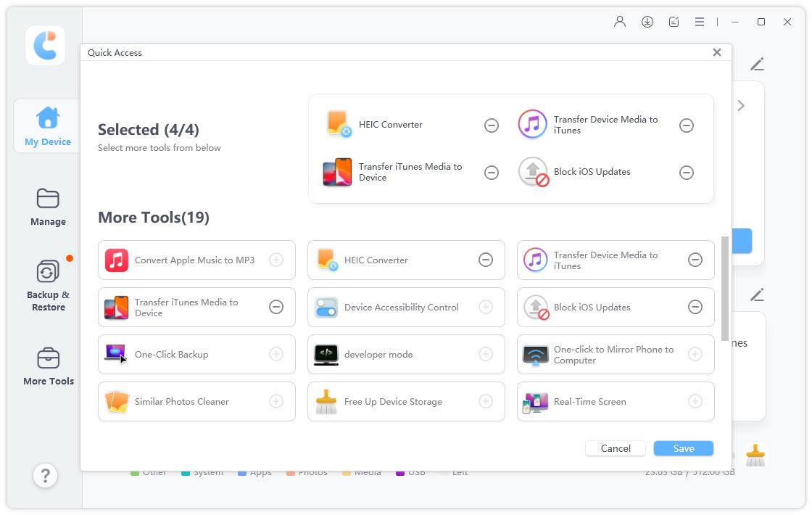This screenshot has width=812, height=515.
Task: Add Convert Apple Music to MP3 to Quick Access
Action: [275, 260]
